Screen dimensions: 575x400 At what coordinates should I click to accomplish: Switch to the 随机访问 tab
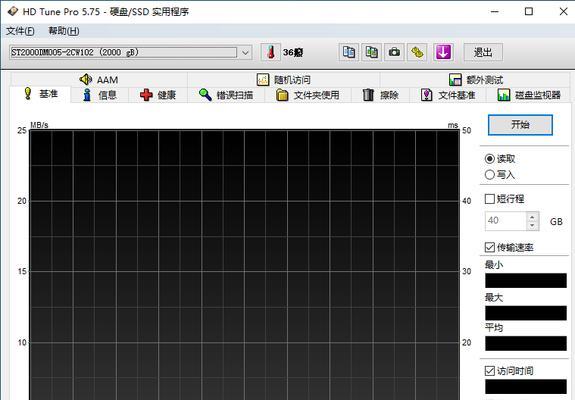tap(283, 80)
